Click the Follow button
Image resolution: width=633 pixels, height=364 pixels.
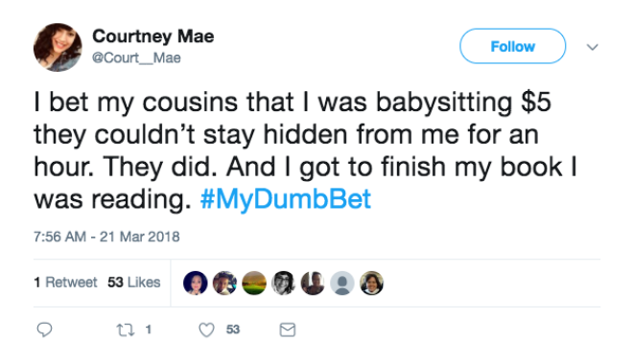(513, 46)
